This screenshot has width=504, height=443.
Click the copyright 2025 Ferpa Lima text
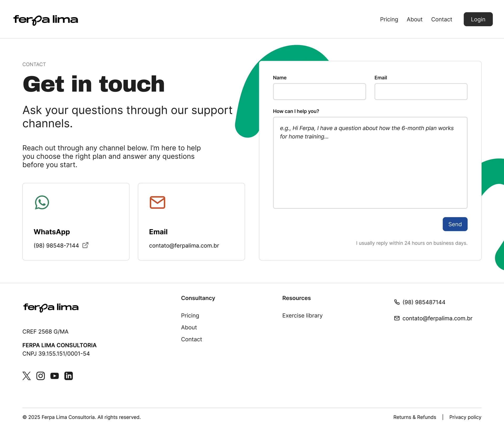click(82, 417)
